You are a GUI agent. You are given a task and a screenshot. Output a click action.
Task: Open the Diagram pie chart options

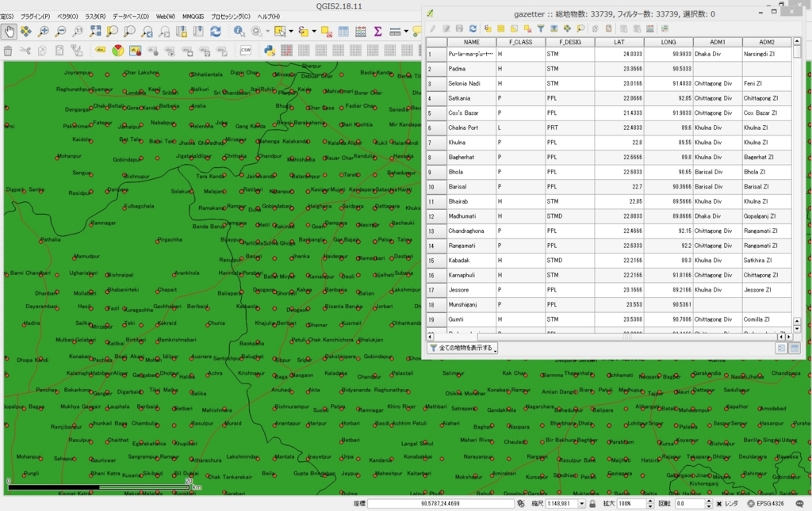click(x=118, y=50)
